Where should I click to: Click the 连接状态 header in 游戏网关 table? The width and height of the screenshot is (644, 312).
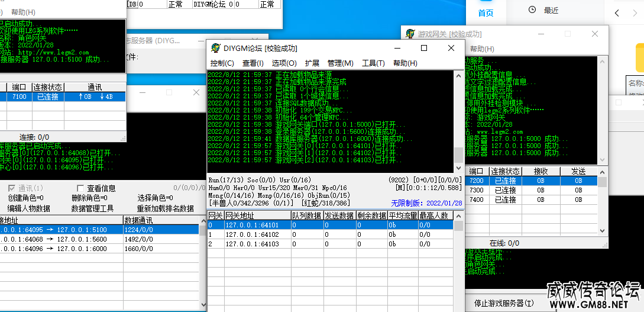(x=505, y=172)
